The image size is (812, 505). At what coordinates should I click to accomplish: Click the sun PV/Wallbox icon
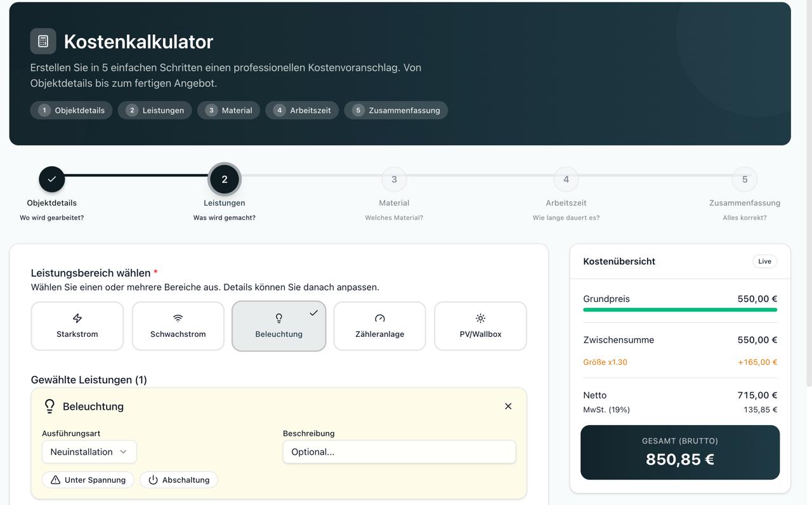(x=480, y=318)
